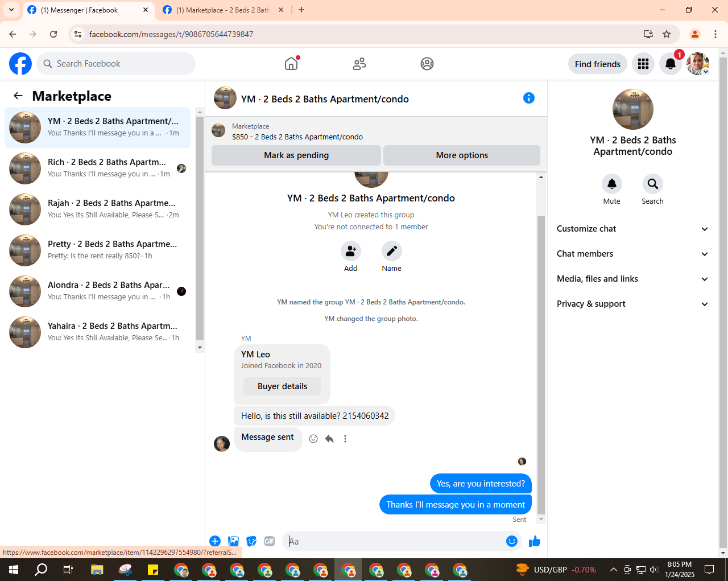Open the taskbar clock and date

coord(680,570)
